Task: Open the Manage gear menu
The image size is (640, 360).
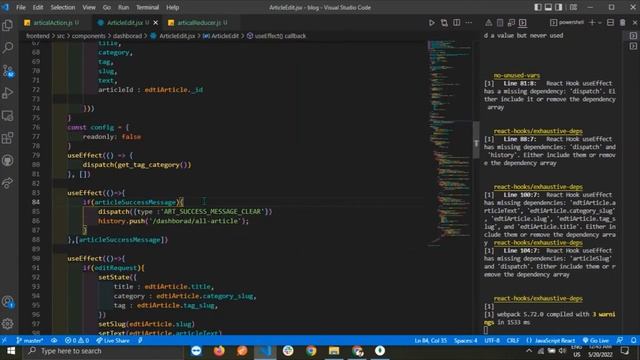Action: pyautogui.click(x=8, y=324)
